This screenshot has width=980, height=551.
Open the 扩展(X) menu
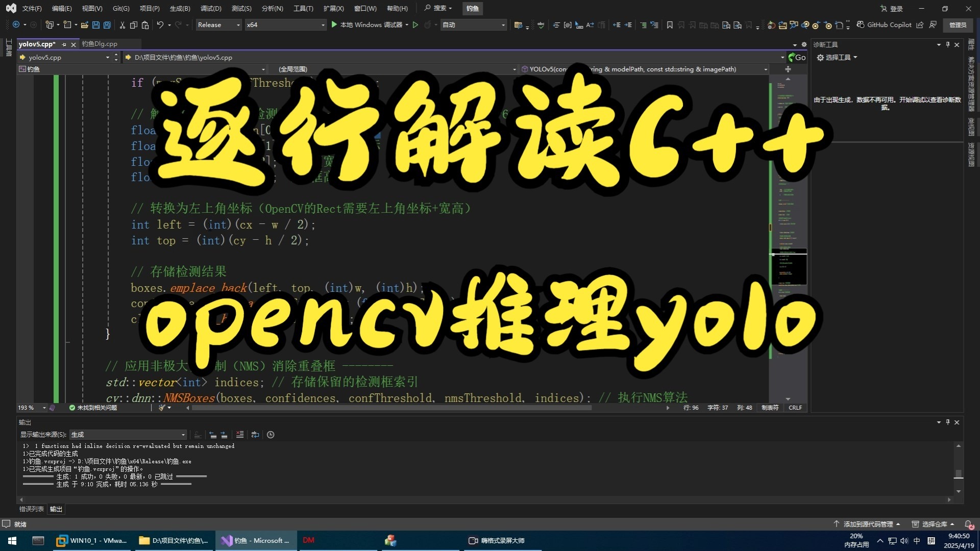pyautogui.click(x=333, y=8)
